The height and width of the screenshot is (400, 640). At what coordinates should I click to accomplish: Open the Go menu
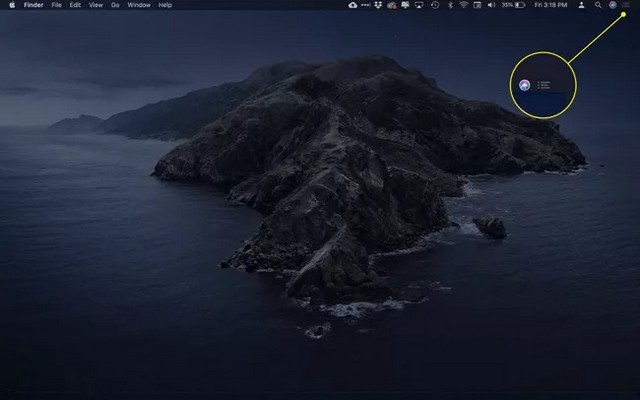coord(115,5)
